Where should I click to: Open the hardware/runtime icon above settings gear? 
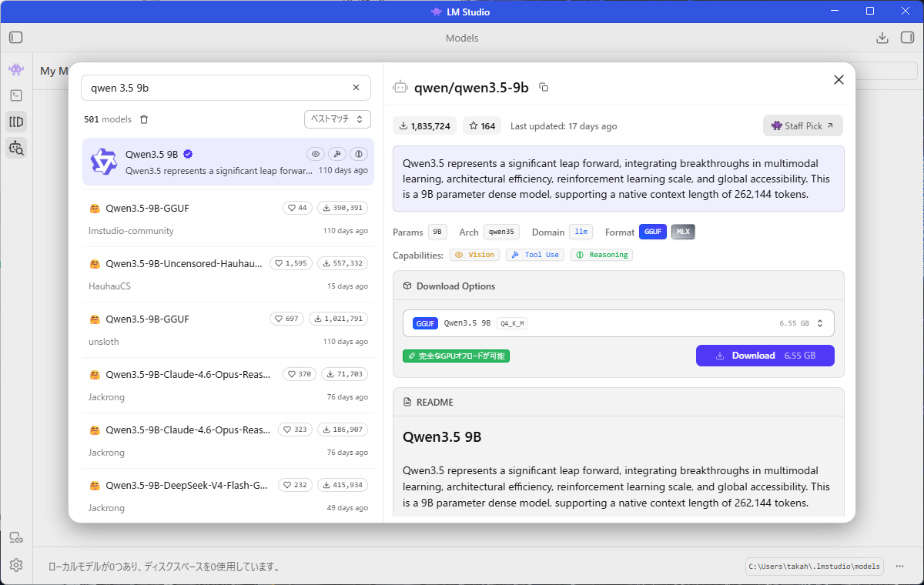coord(16,538)
